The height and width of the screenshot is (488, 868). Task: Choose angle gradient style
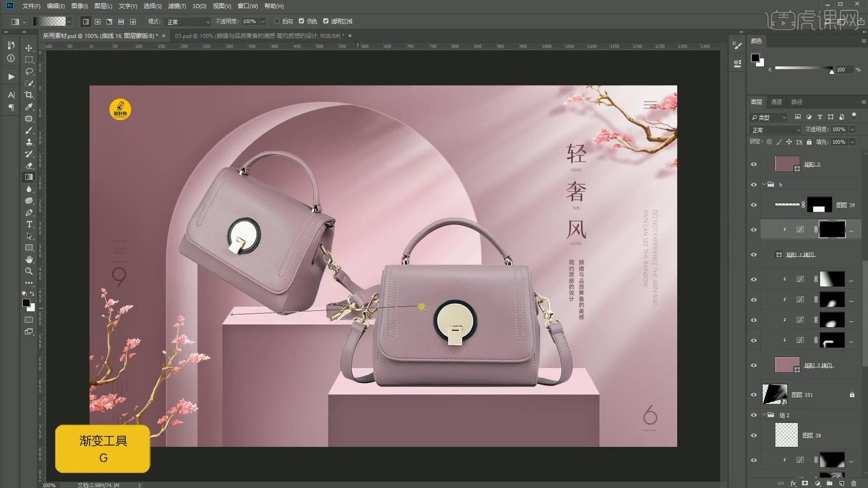pos(109,21)
